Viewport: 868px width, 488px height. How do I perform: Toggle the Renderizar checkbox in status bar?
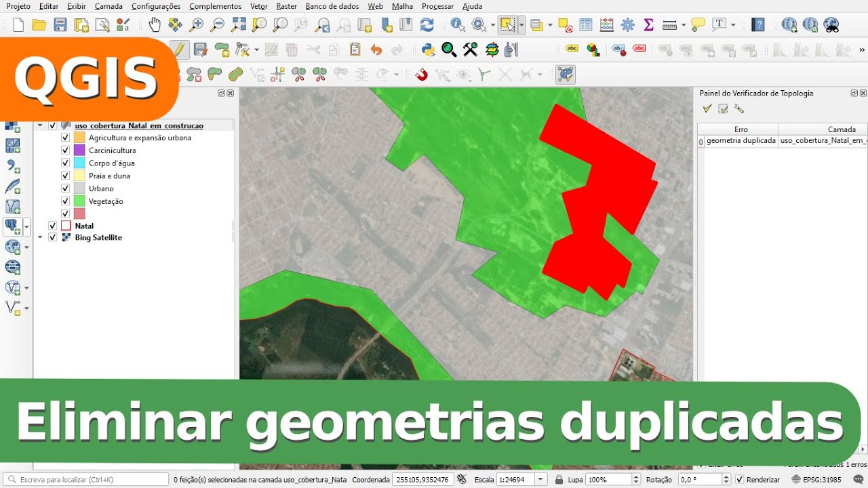coord(739,479)
